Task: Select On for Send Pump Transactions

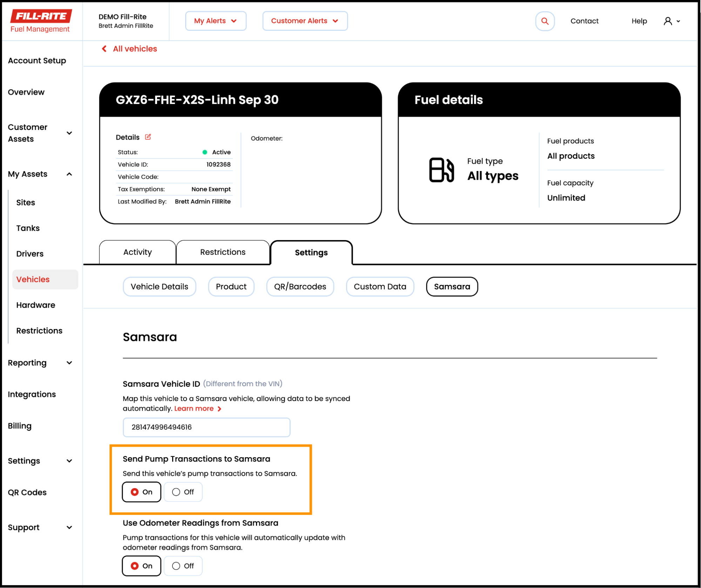Action: tap(141, 492)
